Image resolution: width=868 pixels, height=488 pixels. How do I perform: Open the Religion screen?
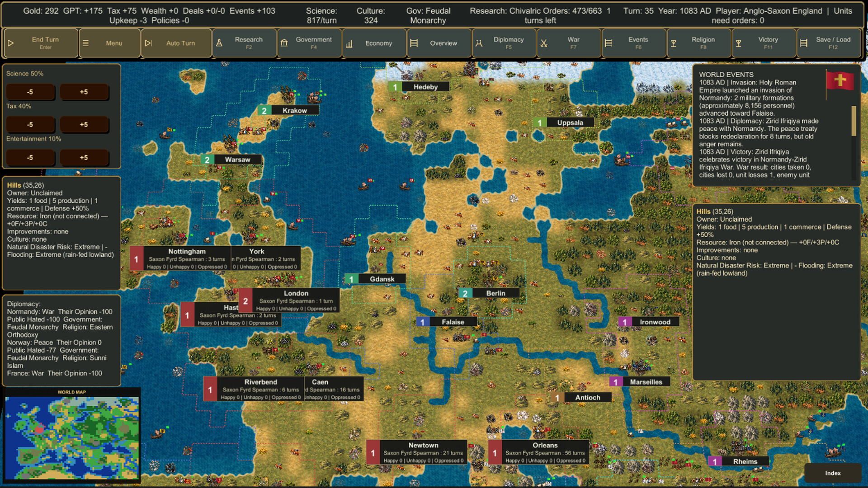point(699,43)
